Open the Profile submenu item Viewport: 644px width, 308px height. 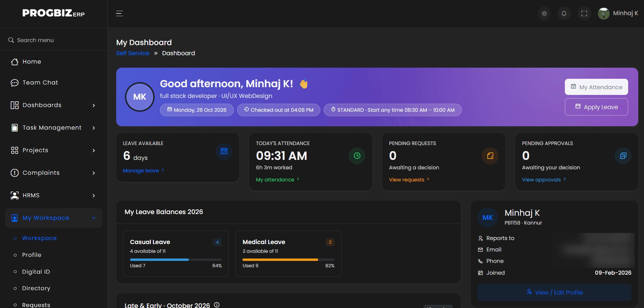32,255
